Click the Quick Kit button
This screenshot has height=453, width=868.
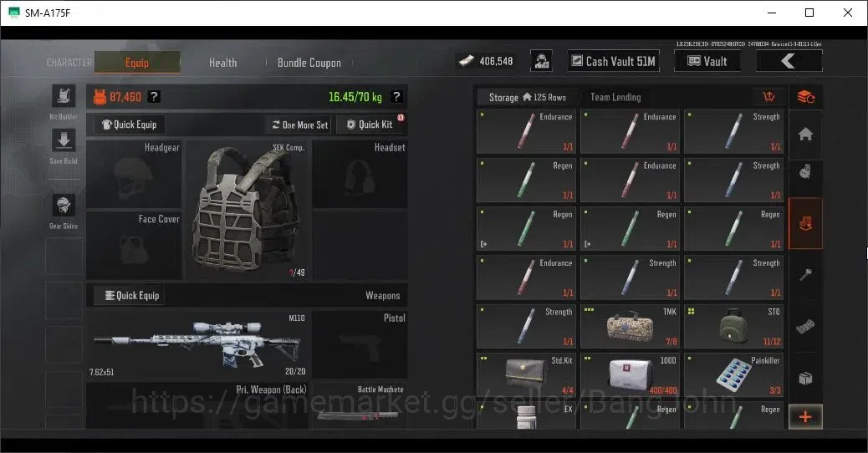click(370, 125)
